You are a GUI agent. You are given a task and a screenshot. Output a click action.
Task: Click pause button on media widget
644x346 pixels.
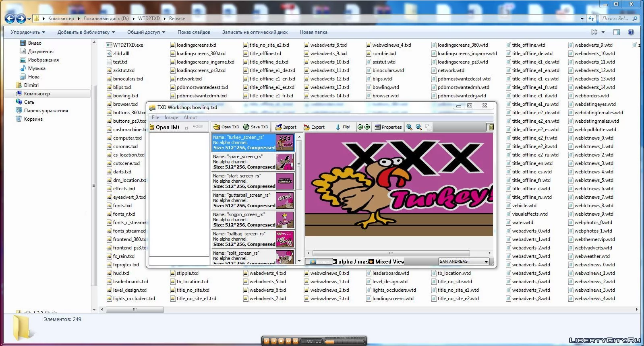click(274, 341)
